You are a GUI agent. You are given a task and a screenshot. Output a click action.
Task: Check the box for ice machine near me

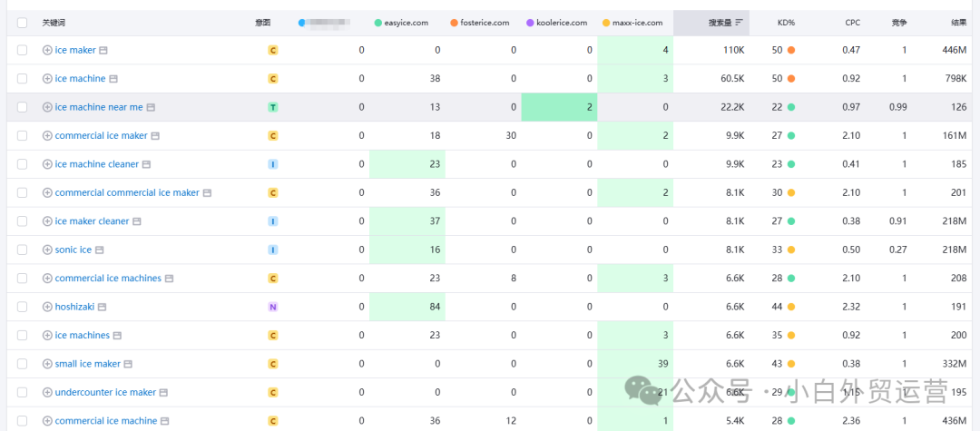[x=23, y=107]
